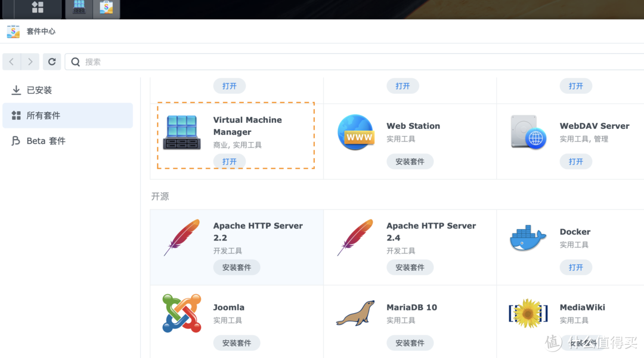Click the Apache HTTP Server 2.2 feather icon
This screenshot has height=358, width=644.
pos(181,237)
